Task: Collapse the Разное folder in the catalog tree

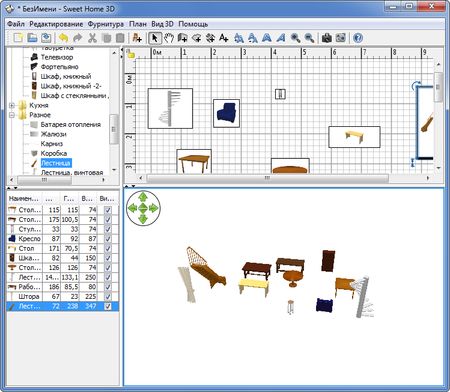Action: click(x=12, y=115)
